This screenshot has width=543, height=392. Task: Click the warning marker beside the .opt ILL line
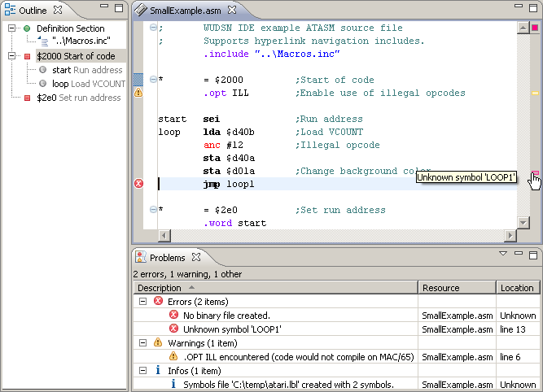coord(138,94)
